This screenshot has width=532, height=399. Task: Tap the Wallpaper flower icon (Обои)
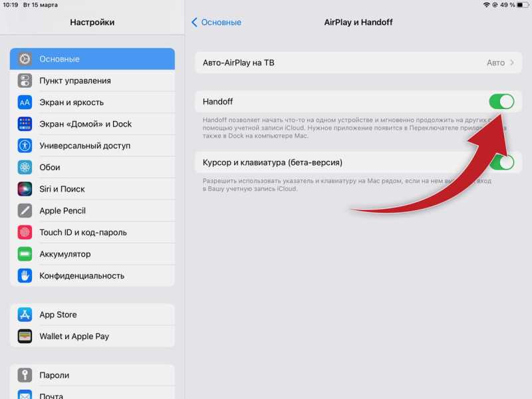pyautogui.click(x=25, y=168)
